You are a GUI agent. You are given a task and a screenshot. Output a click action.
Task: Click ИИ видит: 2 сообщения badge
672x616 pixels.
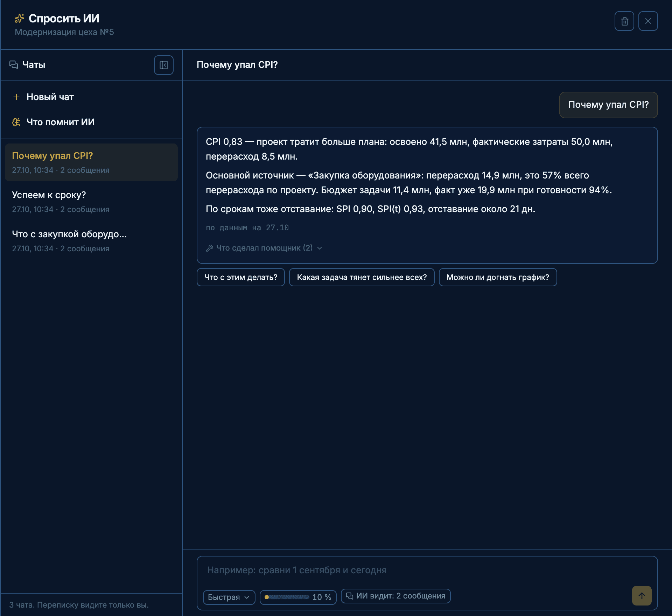coord(395,596)
